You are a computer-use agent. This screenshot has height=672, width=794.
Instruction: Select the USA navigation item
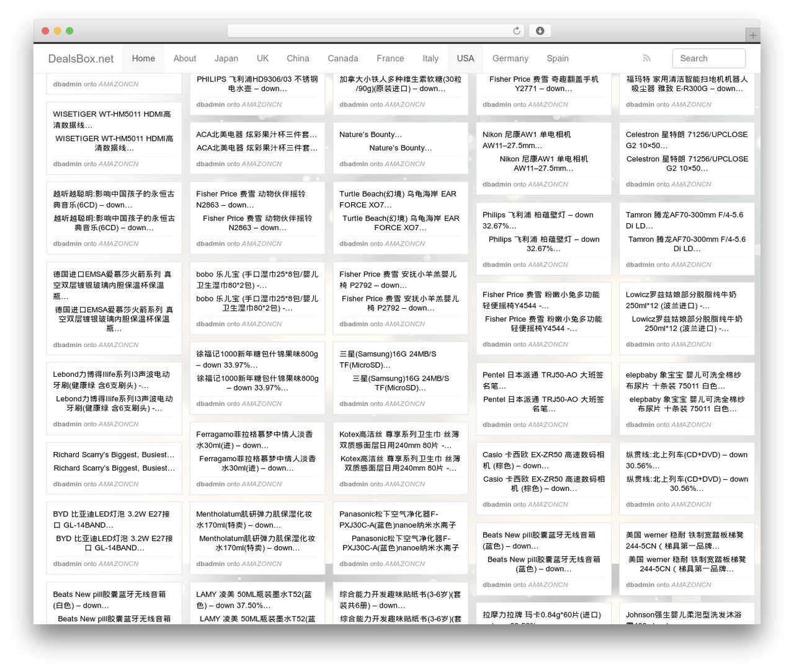coord(465,58)
